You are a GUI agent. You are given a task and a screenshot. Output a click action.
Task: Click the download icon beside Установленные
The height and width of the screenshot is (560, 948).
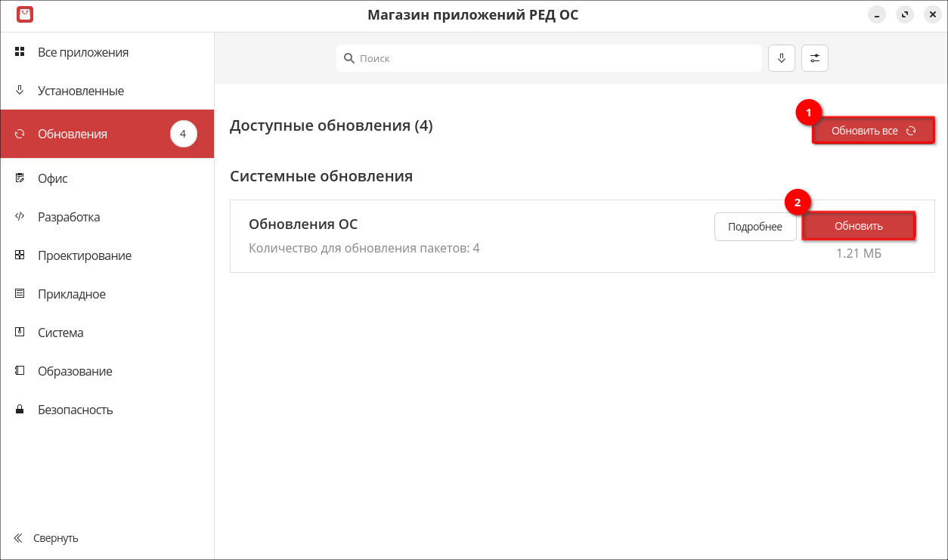click(x=20, y=91)
